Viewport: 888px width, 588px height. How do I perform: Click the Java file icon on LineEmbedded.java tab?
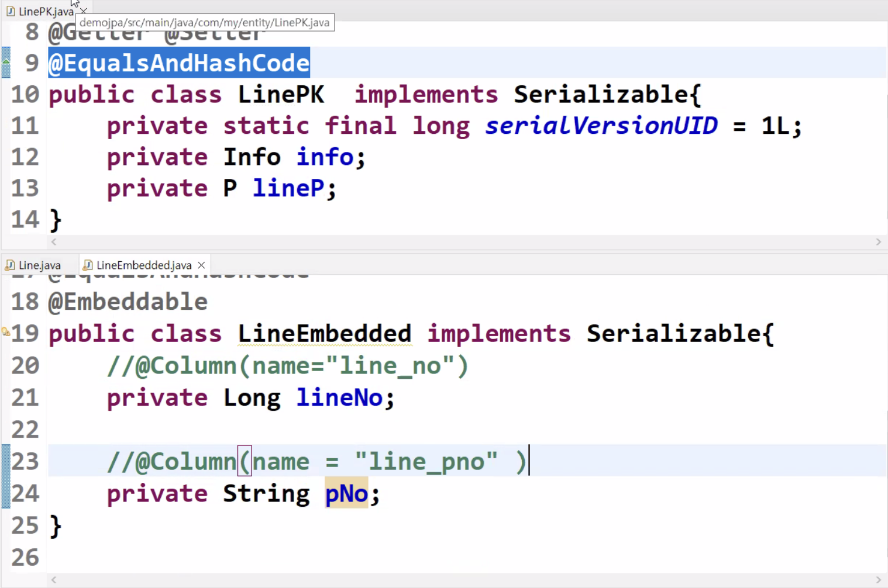click(x=88, y=265)
